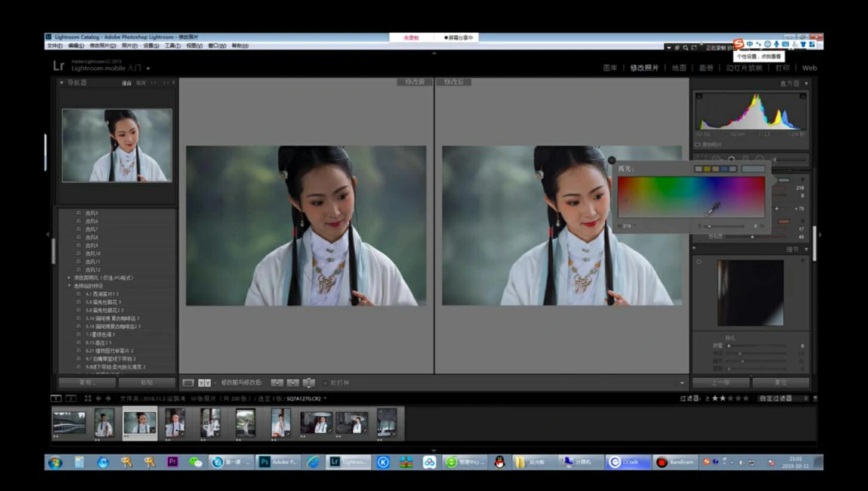This screenshot has height=491, width=868.
Task: Open Bandicam from taskbar
Action: (676, 462)
